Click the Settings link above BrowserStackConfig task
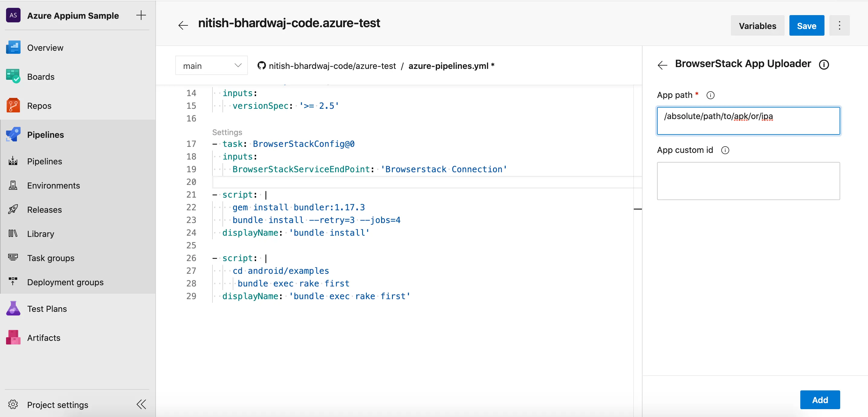Image resolution: width=868 pixels, height=417 pixels. tap(227, 132)
